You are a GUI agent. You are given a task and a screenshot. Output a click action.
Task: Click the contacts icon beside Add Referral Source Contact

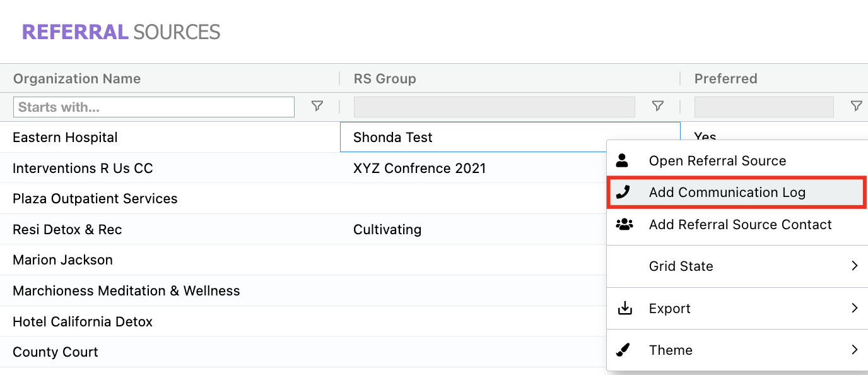click(624, 223)
